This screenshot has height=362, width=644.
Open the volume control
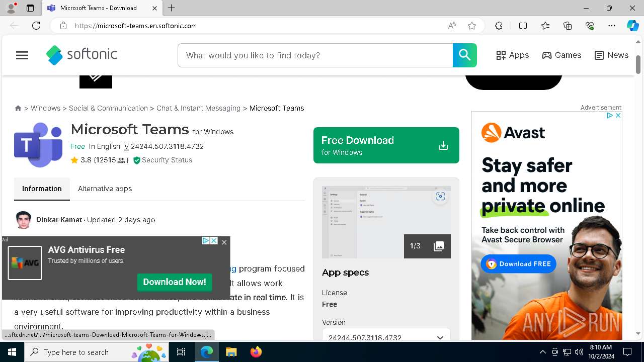(579, 352)
